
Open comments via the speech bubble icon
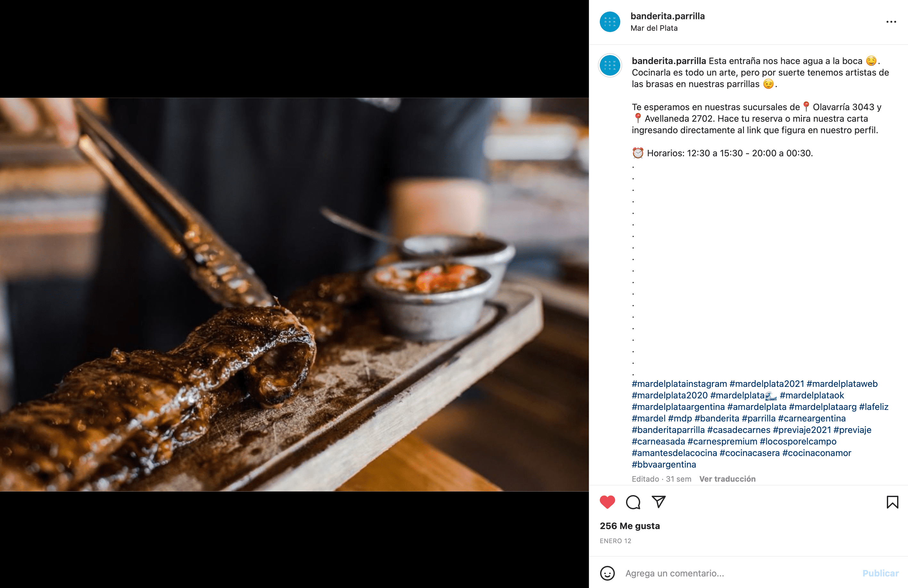point(633,502)
